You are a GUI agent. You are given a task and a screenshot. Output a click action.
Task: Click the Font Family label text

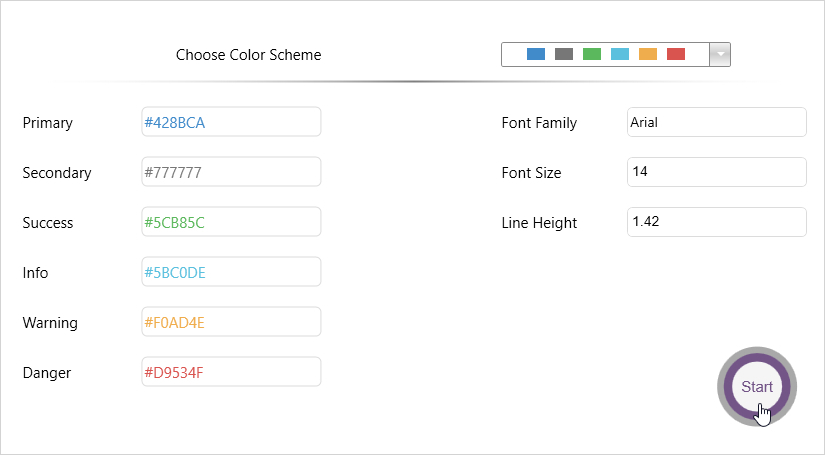pos(539,123)
